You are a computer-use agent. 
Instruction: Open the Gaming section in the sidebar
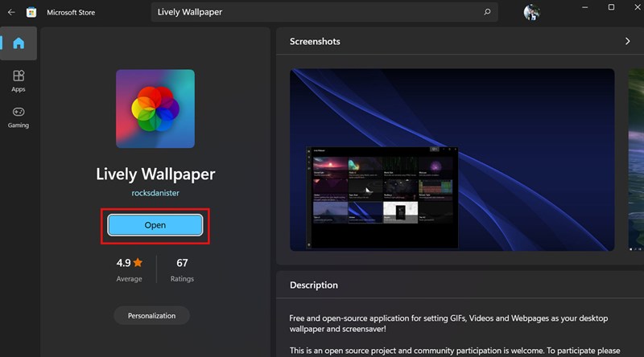pos(19,117)
